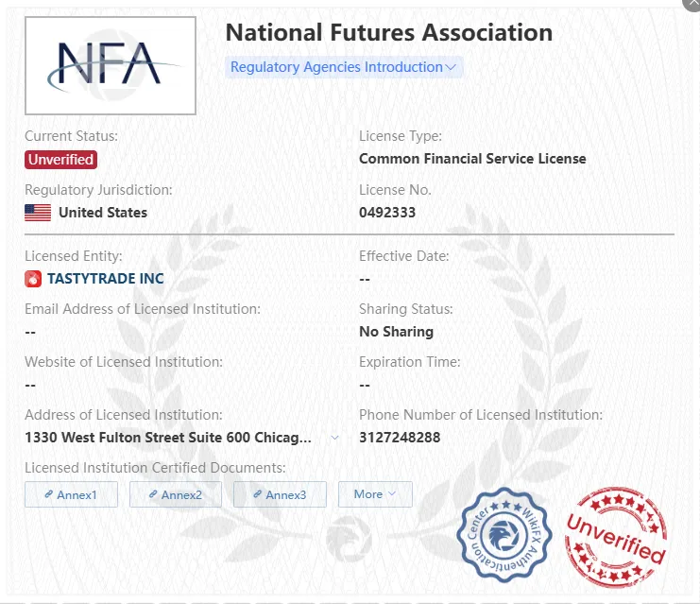Image resolution: width=700 pixels, height=604 pixels.
Task: Open the Annex2 document
Action: (176, 494)
